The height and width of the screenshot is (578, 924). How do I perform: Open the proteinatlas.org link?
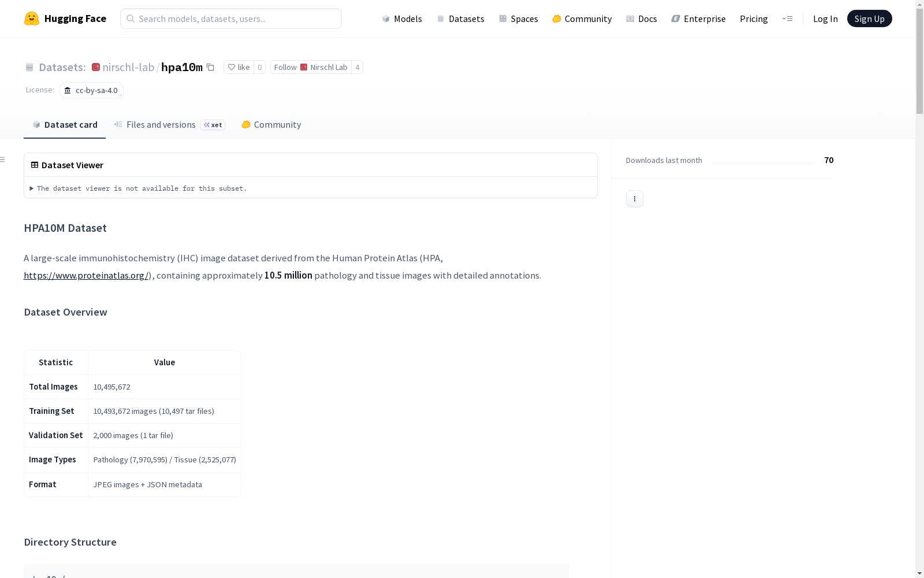[x=86, y=275]
